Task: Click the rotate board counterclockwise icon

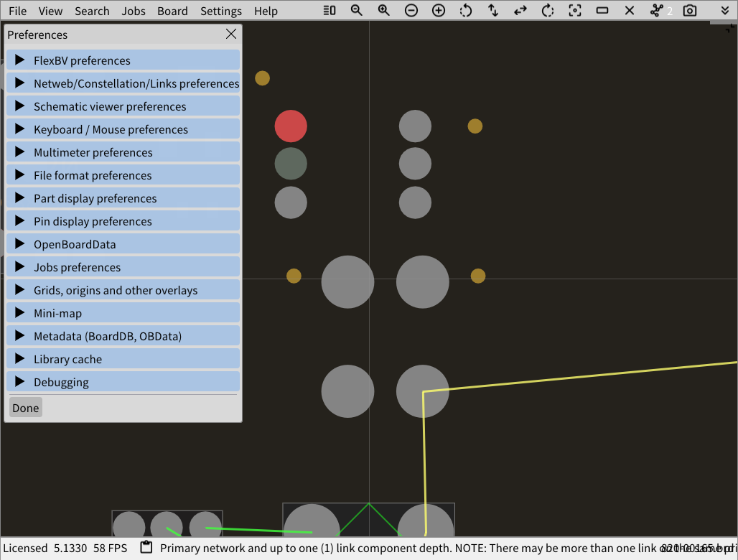Action: (x=466, y=11)
